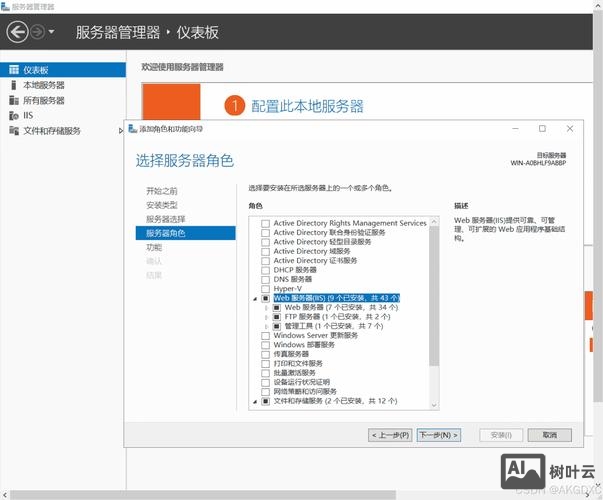This screenshot has height=500, width=603.
Task: Click the 仪表板 breadcrumb title
Action: tap(198, 32)
